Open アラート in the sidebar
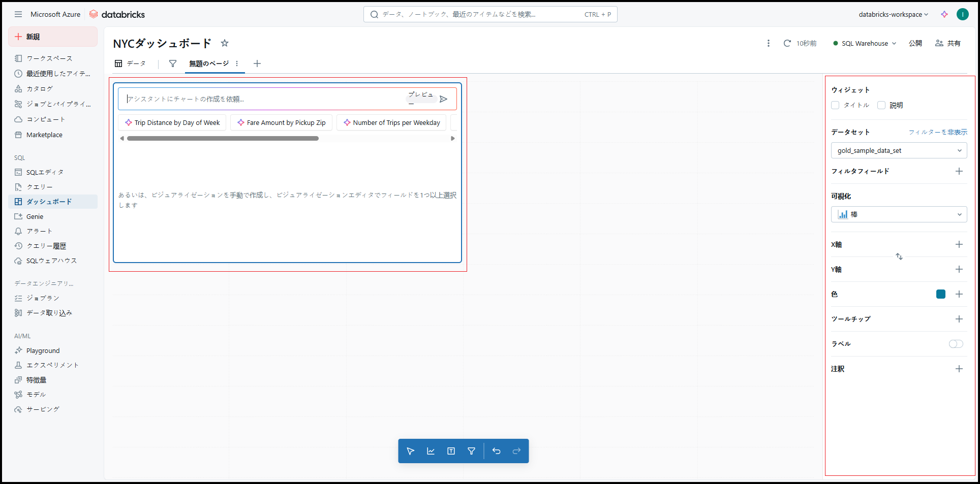The height and width of the screenshot is (484, 980). 53,231
